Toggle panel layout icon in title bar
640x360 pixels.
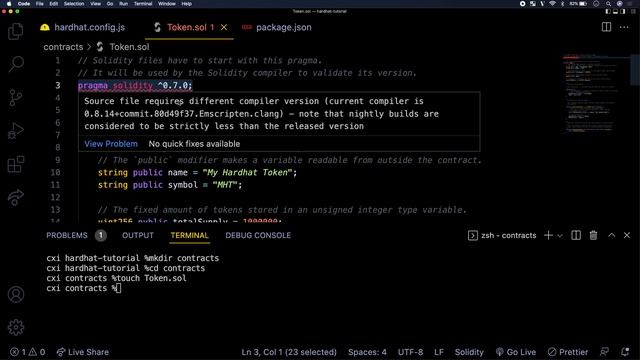(x=615, y=11)
